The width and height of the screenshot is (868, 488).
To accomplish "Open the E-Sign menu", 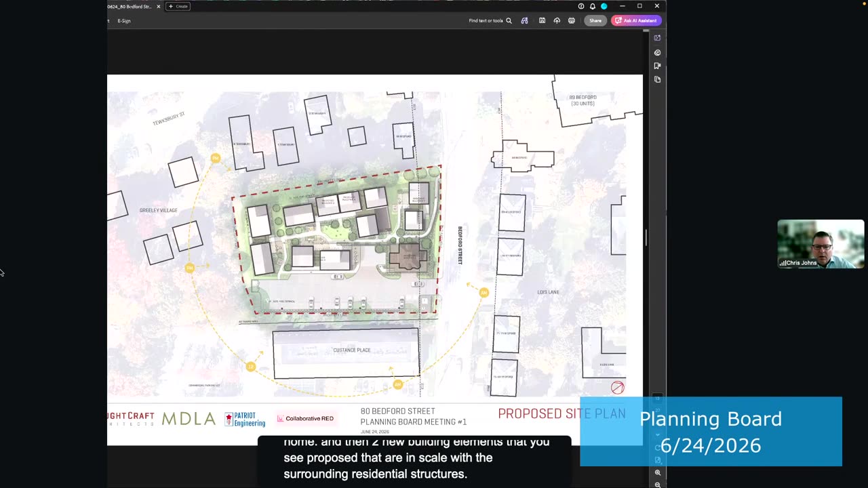I will click(x=124, y=20).
